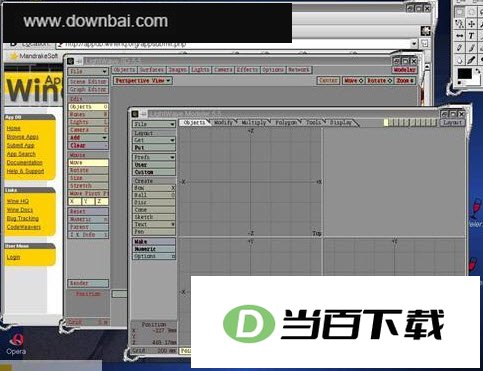
Task: Switch to Modify tab in Modeler
Action: [223, 122]
